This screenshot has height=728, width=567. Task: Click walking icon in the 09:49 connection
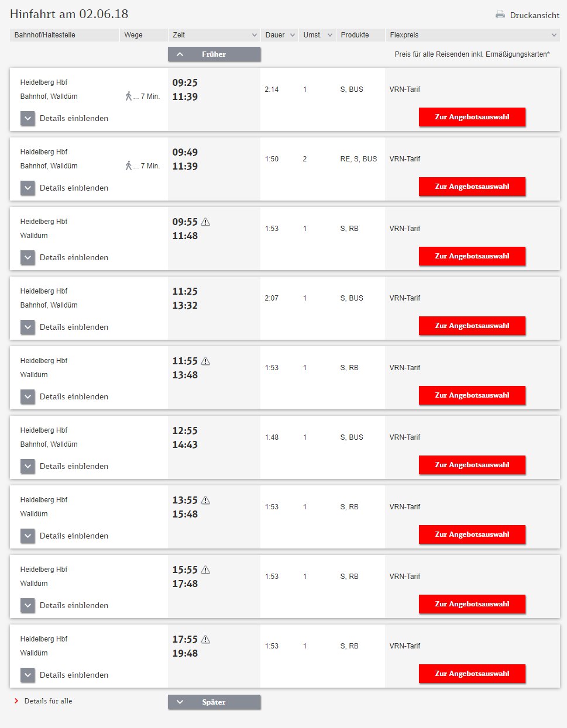tap(129, 166)
